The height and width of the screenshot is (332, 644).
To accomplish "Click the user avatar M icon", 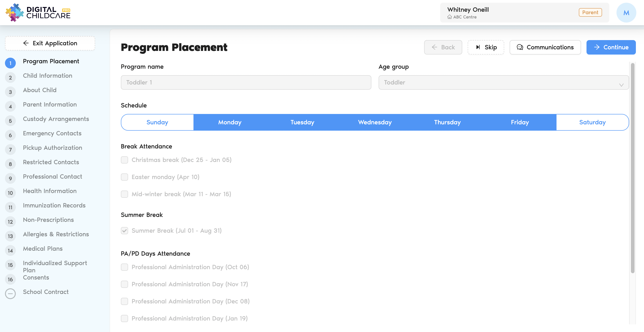I will coord(626,13).
